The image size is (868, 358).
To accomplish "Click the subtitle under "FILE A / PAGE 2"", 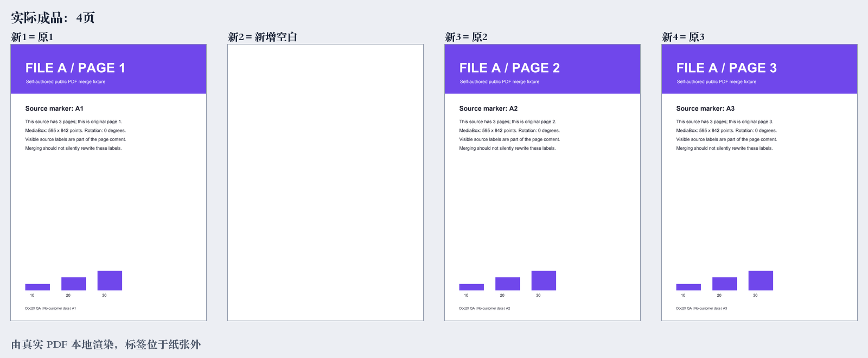I will coord(500,82).
